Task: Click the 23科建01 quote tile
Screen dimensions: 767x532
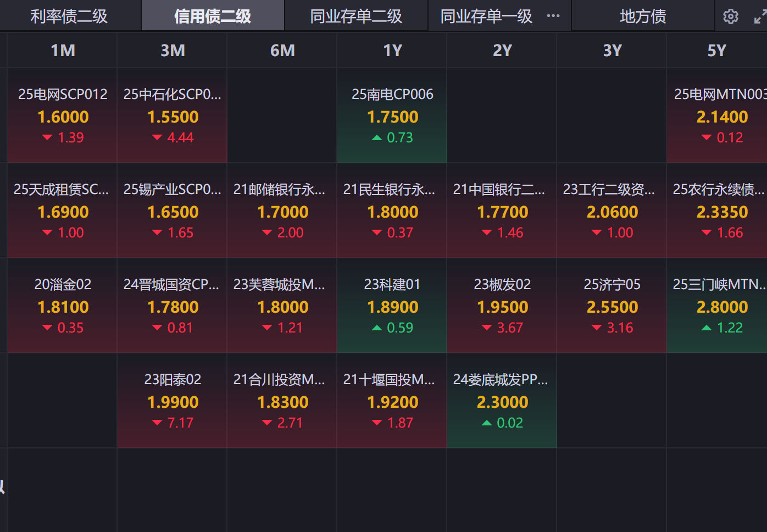Action: coord(392,306)
